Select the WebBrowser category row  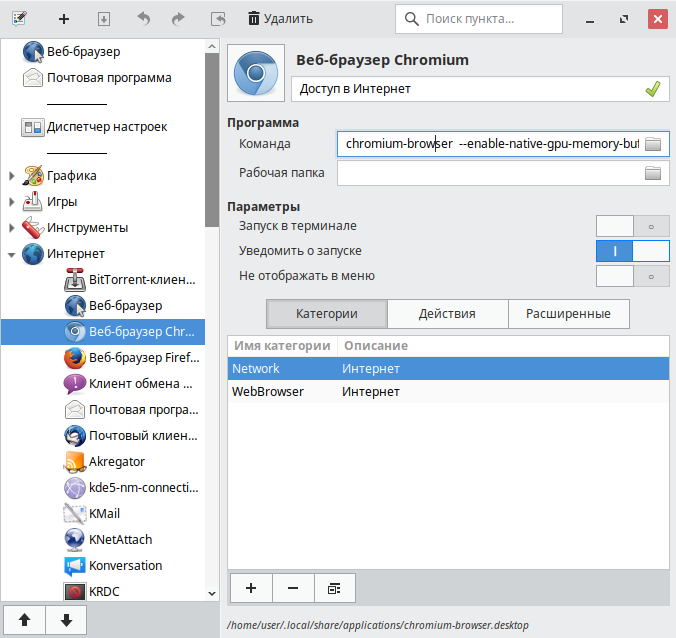point(448,391)
